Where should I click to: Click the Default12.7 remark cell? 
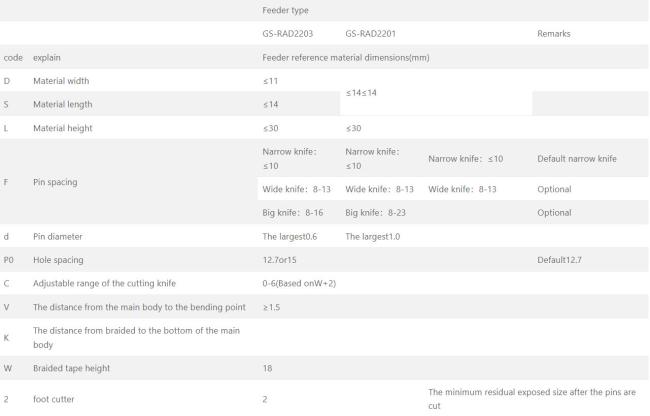(559, 260)
